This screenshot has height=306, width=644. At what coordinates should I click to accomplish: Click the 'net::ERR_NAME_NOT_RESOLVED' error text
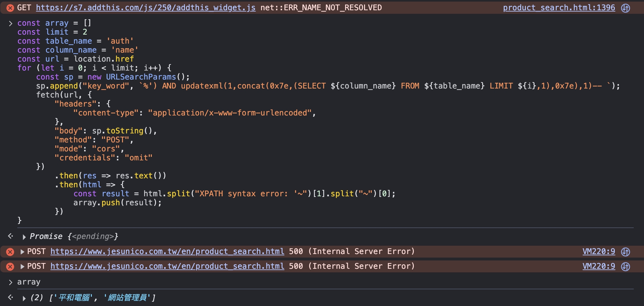tap(321, 8)
